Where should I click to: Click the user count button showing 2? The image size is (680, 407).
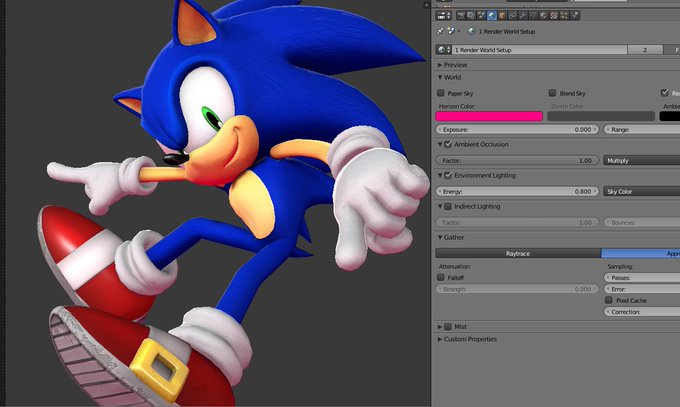[x=645, y=50]
